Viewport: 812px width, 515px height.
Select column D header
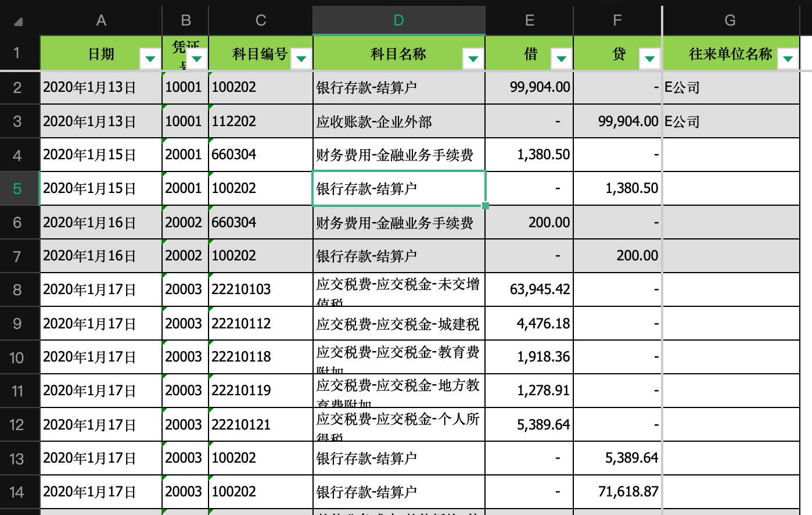click(x=398, y=20)
